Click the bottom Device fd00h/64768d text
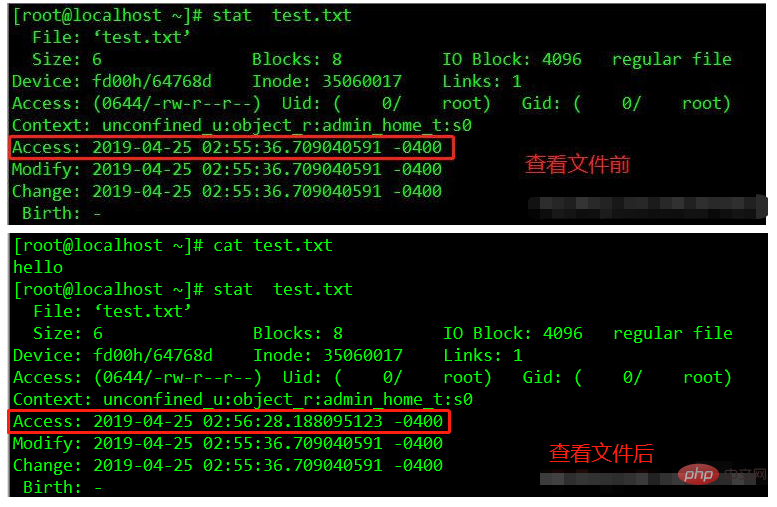This screenshot has width=777, height=507. pyautogui.click(x=113, y=355)
